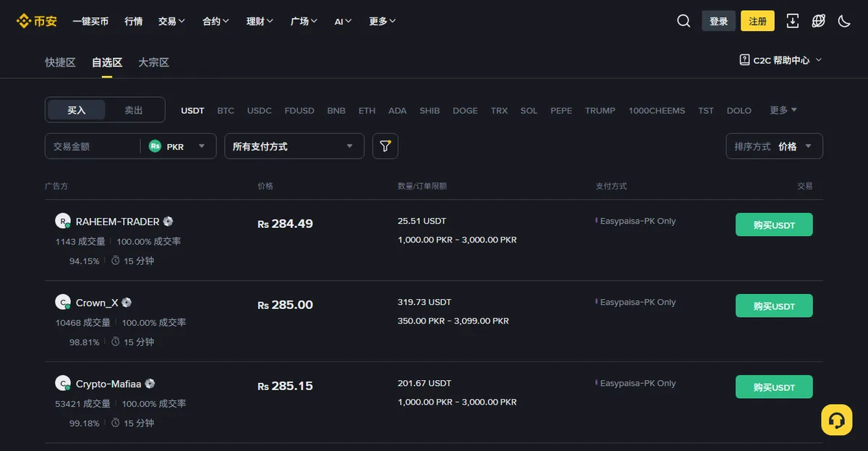Select the TRUMP coin tab
This screenshot has width=868, height=451.
click(600, 111)
